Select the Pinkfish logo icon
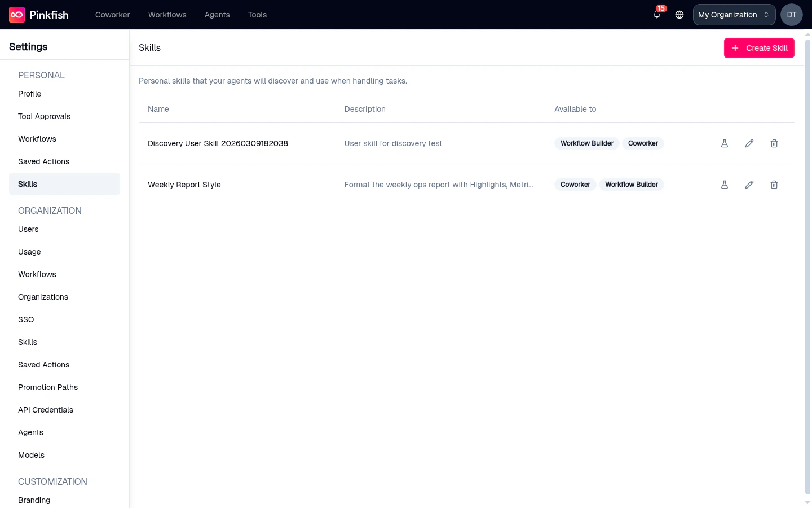The height and width of the screenshot is (508, 812). [16, 14]
